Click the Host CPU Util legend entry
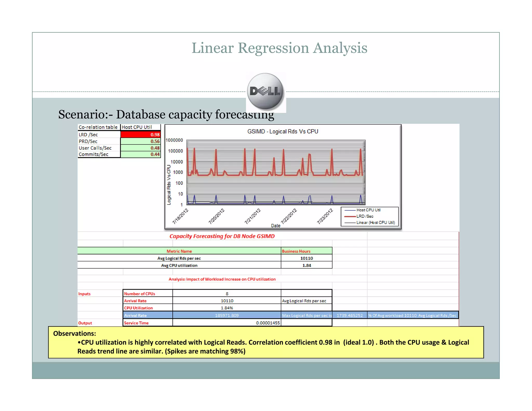This screenshot has width=532, height=411. 368,210
